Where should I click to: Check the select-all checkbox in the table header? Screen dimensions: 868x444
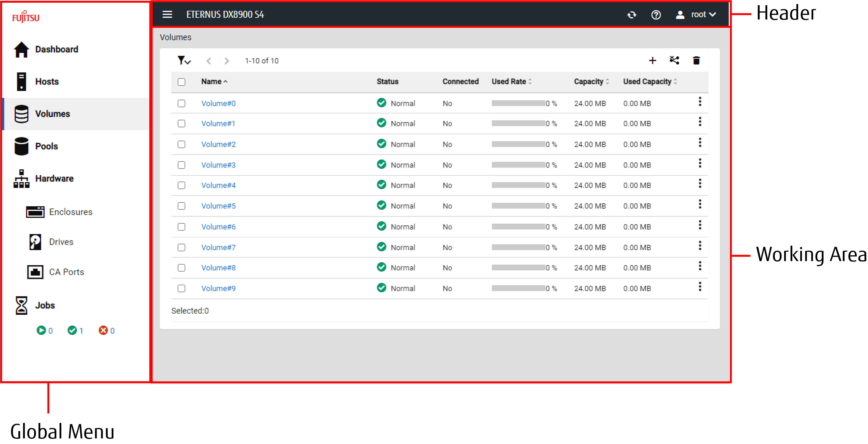(182, 81)
